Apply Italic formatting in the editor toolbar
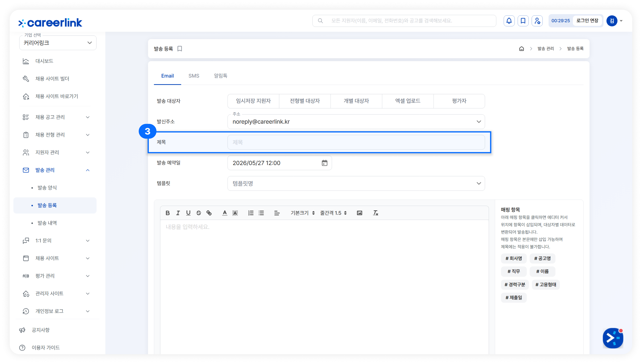This screenshot has height=364, width=642. (x=178, y=213)
